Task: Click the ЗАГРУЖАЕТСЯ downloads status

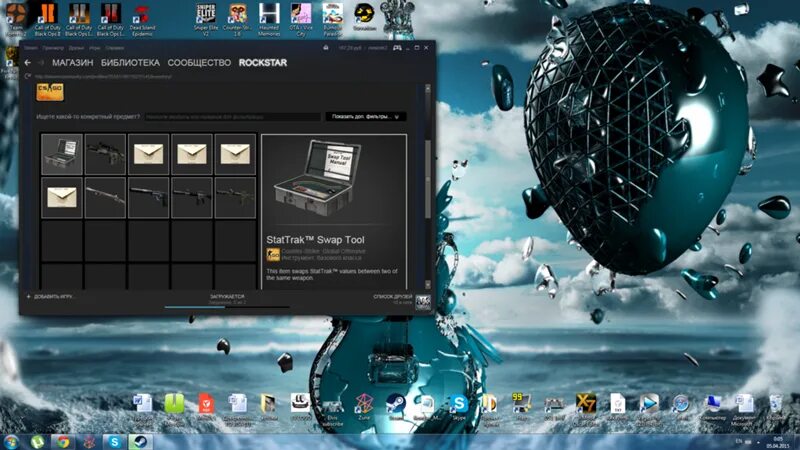Action: coord(227,296)
